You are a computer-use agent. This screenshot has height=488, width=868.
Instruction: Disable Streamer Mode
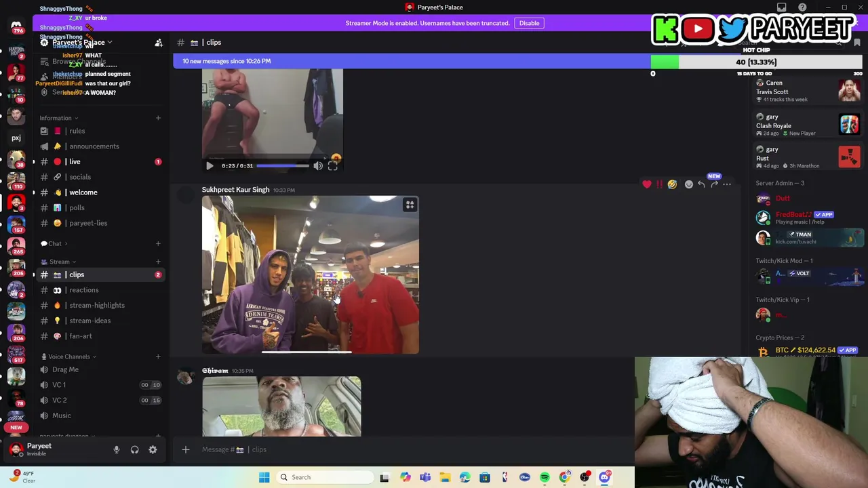(529, 23)
